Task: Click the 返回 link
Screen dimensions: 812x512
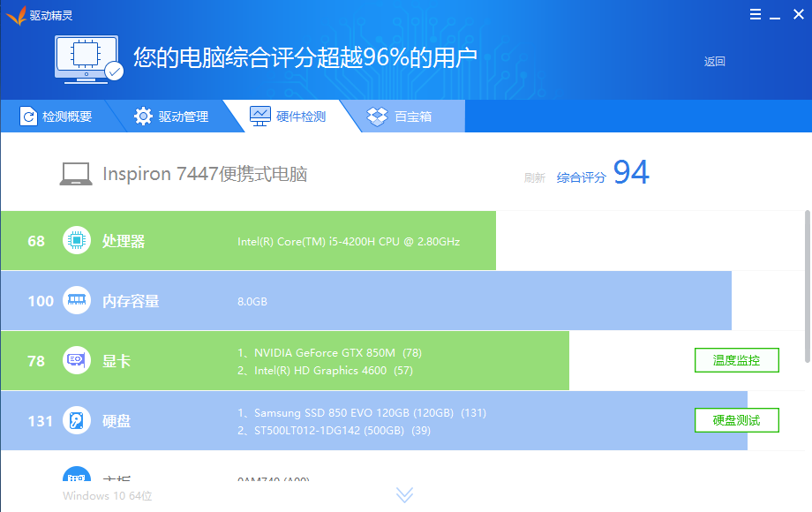Action: 714,62
